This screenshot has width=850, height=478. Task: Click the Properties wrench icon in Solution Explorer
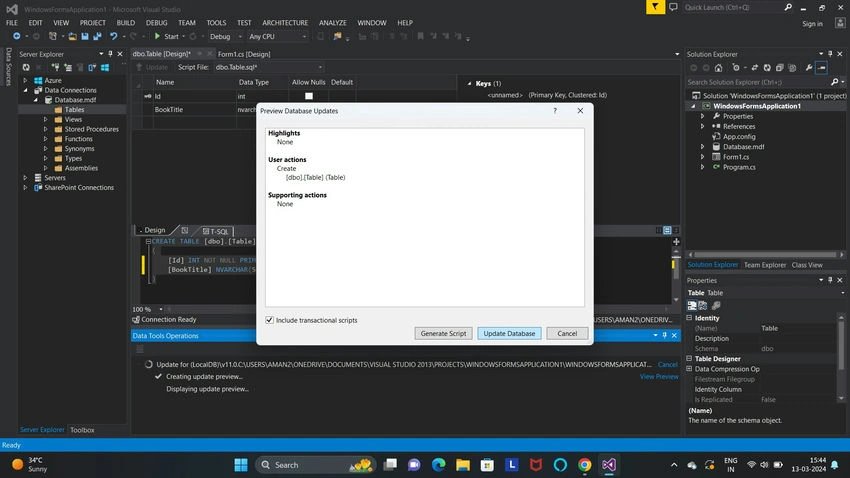(x=808, y=68)
